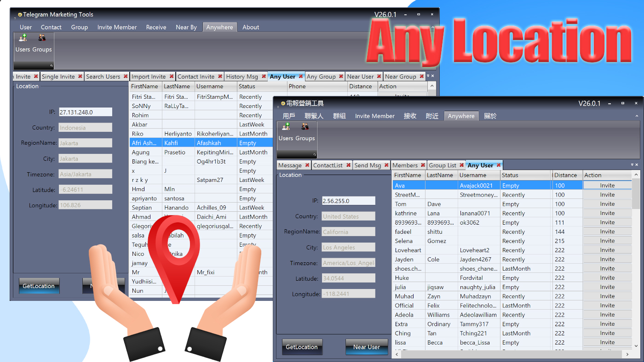644x362 pixels.
Task: Click inside the IP input field showing 2.56.255.0
Action: pos(348,201)
